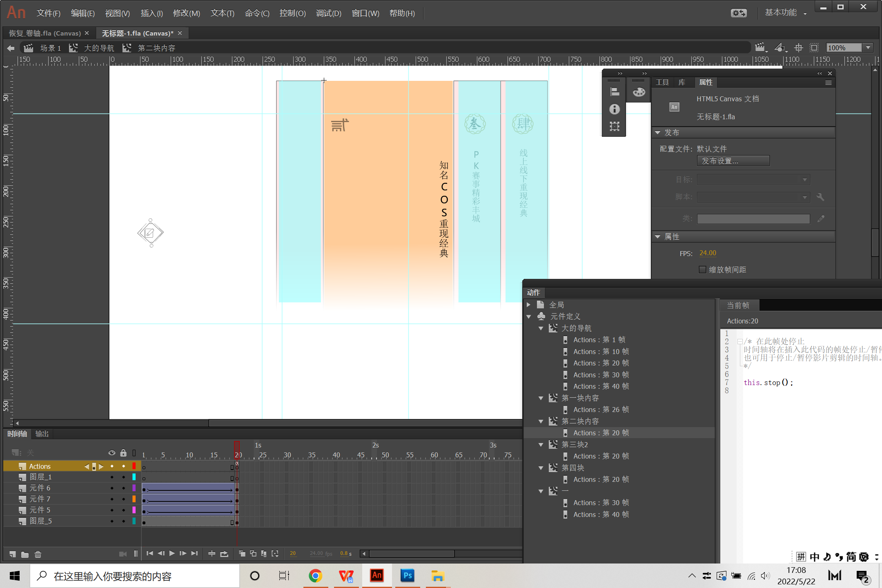Viewport: 882px width, 588px height.
Task: Click the center stage icon
Action: pos(798,48)
